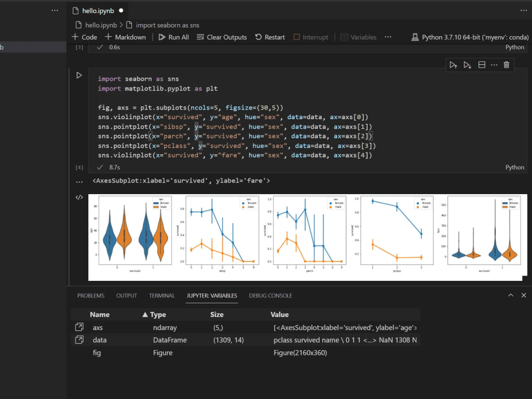532x399 pixels.
Task: Select the hello.ipynb editor tab
Action: 98,11
